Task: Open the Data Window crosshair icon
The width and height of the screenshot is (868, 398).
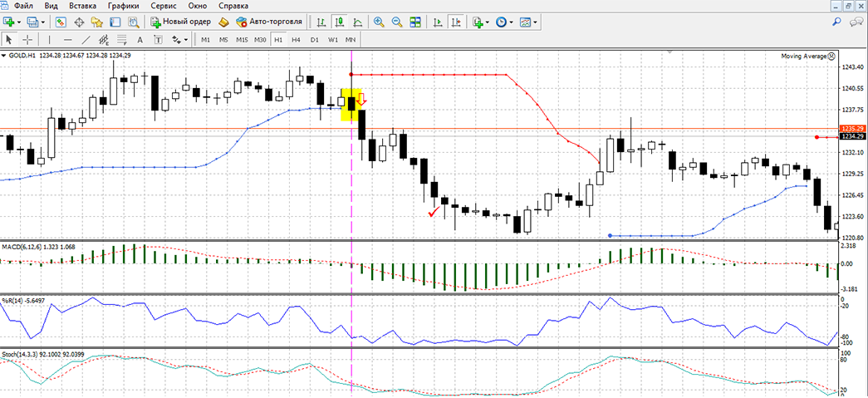Action: (x=79, y=22)
